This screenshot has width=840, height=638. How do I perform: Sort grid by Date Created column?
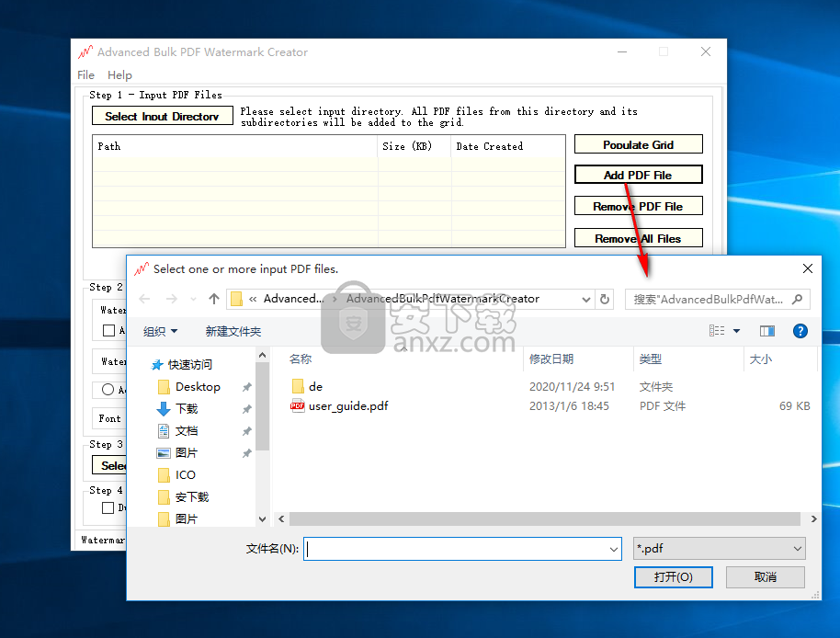pyautogui.click(x=508, y=146)
